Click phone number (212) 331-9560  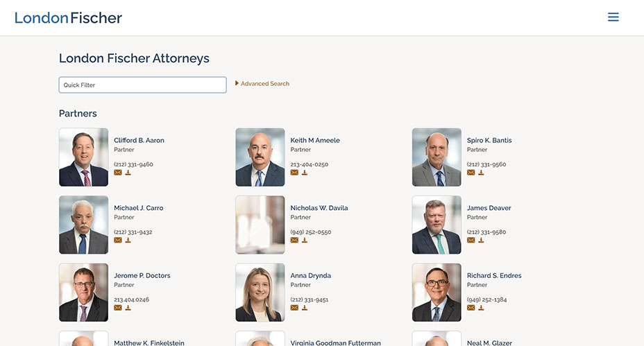[486, 164]
